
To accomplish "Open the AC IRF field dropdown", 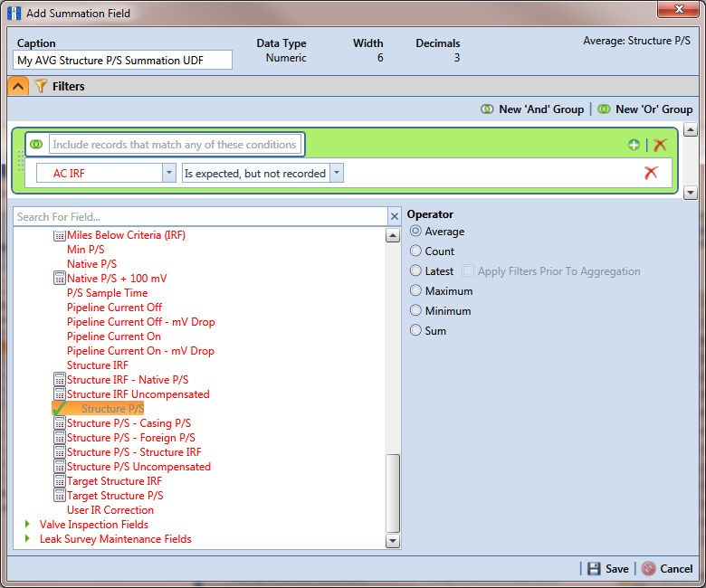I will point(169,173).
